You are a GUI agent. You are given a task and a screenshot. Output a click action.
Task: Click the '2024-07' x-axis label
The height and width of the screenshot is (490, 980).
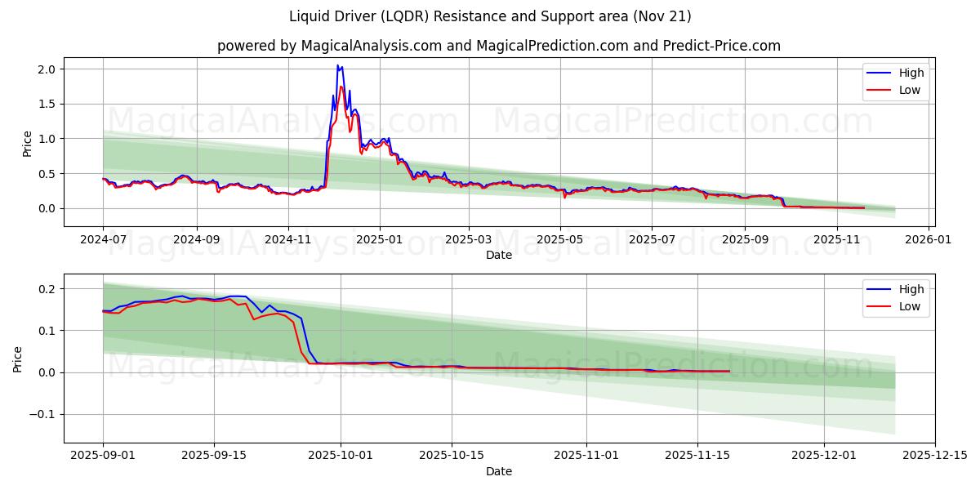[103, 240]
